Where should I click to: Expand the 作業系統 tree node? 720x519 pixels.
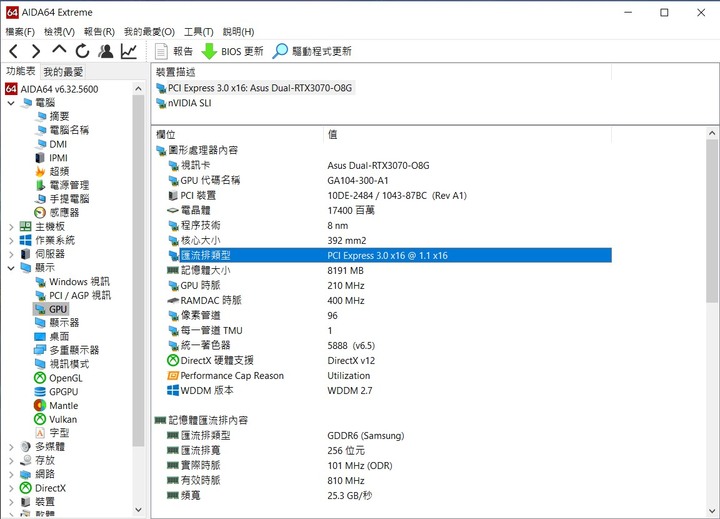coord(11,240)
